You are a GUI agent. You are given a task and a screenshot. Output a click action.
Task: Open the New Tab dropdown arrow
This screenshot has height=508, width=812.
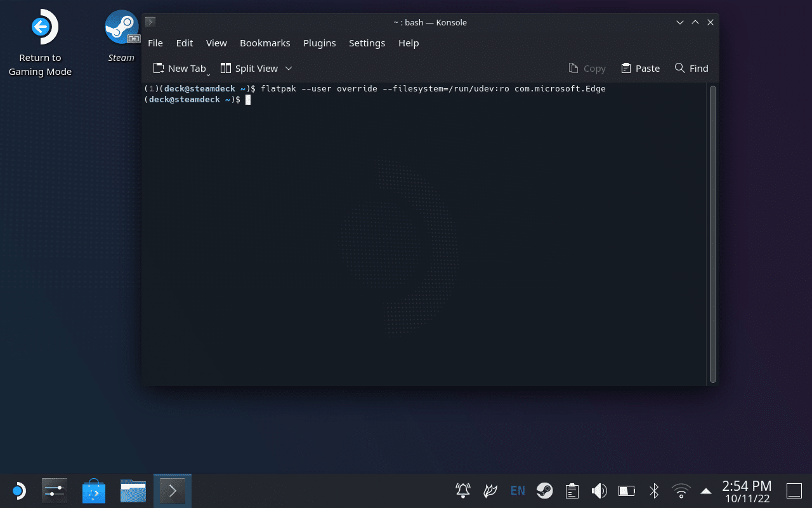click(208, 74)
